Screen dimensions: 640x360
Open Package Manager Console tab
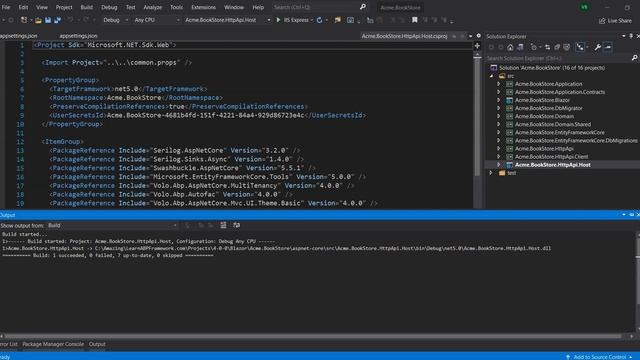tap(53, 344)
